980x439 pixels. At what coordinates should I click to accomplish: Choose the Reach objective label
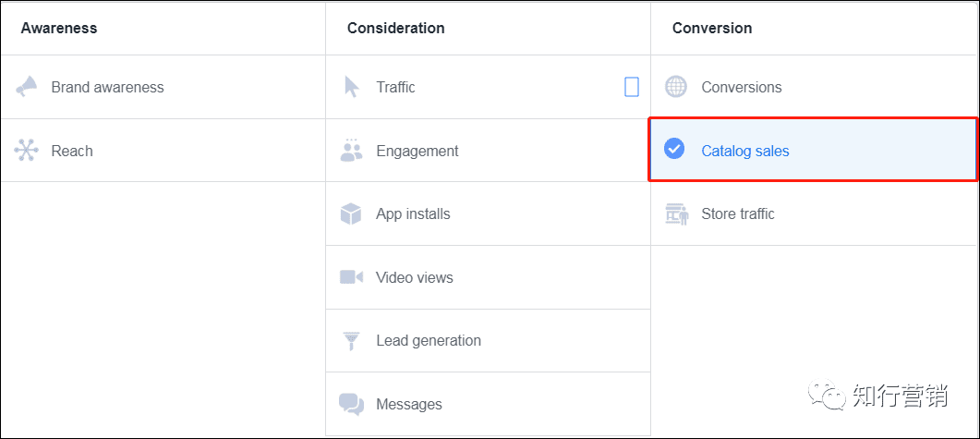[x=72, y=151]
